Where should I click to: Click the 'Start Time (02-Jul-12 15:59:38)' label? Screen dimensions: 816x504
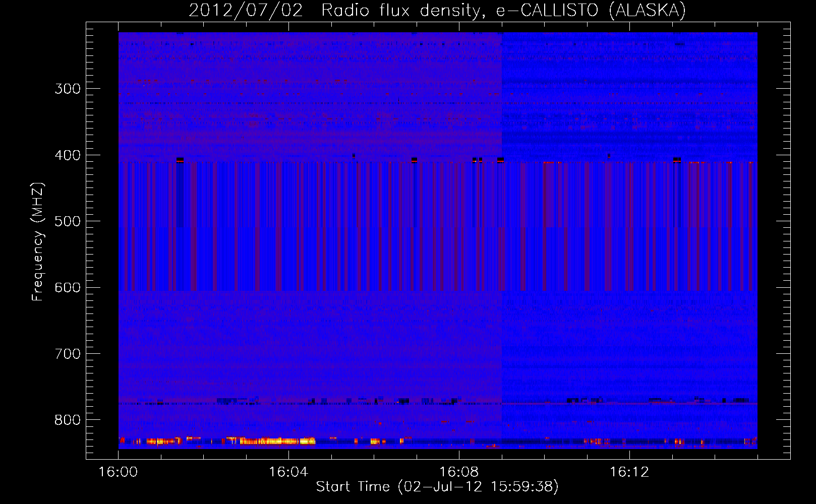[x=437, y=487]
